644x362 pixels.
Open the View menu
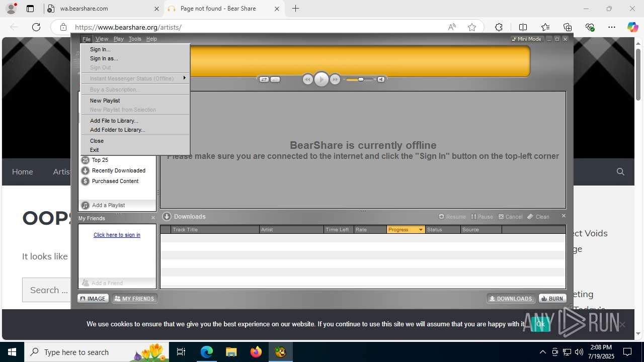102,39
